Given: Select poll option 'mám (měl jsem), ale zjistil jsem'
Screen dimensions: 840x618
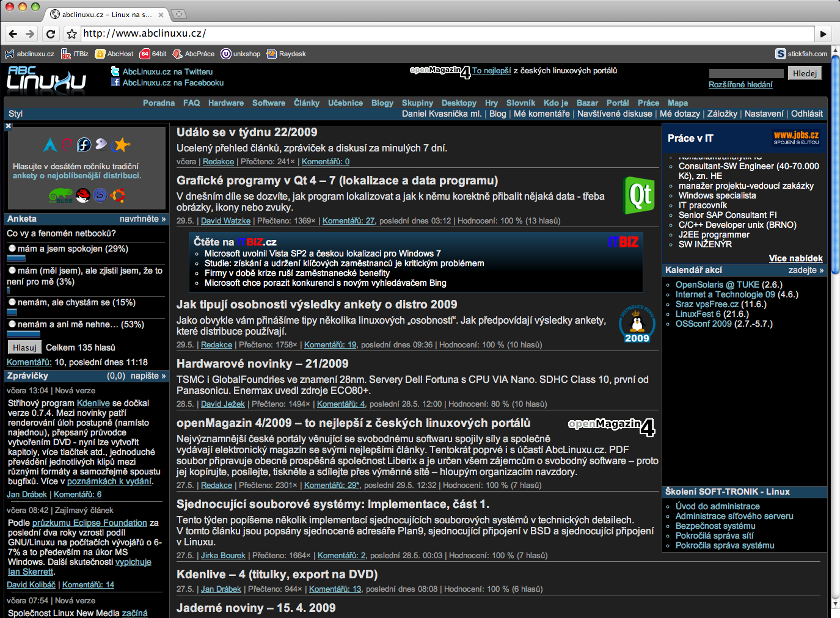Looking at the screenshot, I should click(12, 271).
